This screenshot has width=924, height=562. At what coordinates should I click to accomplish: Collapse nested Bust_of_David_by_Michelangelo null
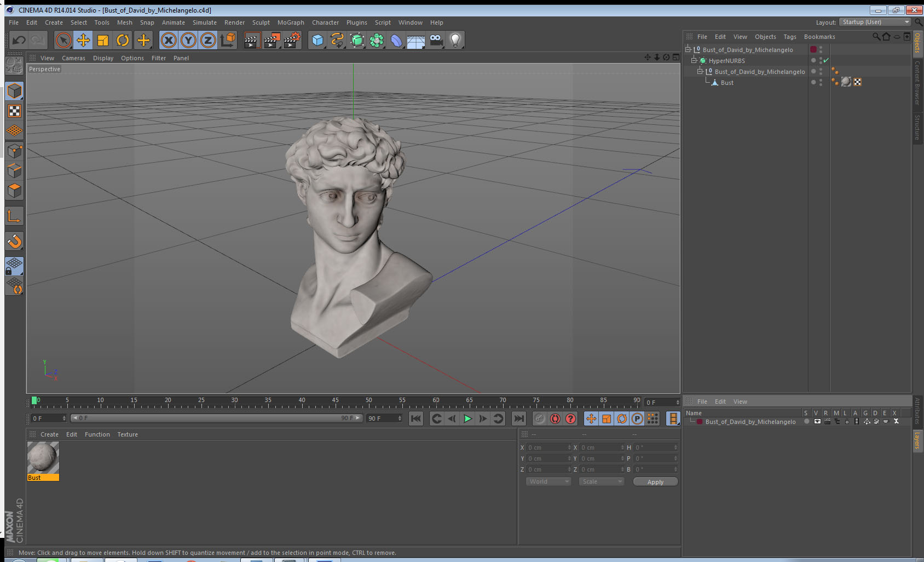pos(700,71)
